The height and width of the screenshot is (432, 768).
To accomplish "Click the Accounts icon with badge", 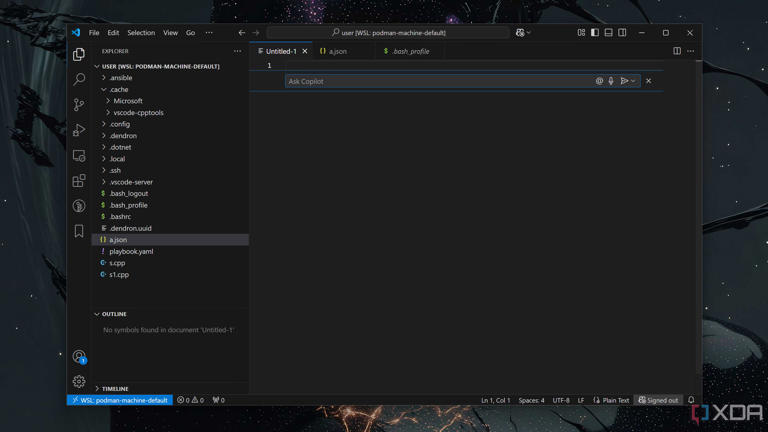I will pyautogui.click(x=79, y=357).
